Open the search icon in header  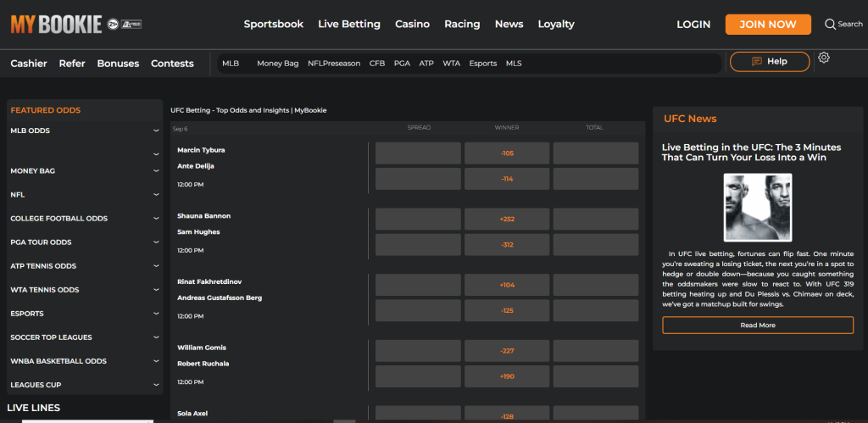(830, 24)
